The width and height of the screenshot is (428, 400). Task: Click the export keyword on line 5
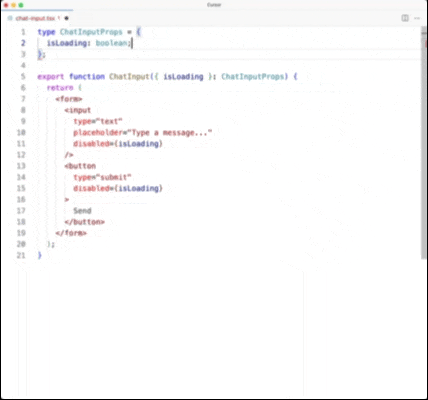51,76
